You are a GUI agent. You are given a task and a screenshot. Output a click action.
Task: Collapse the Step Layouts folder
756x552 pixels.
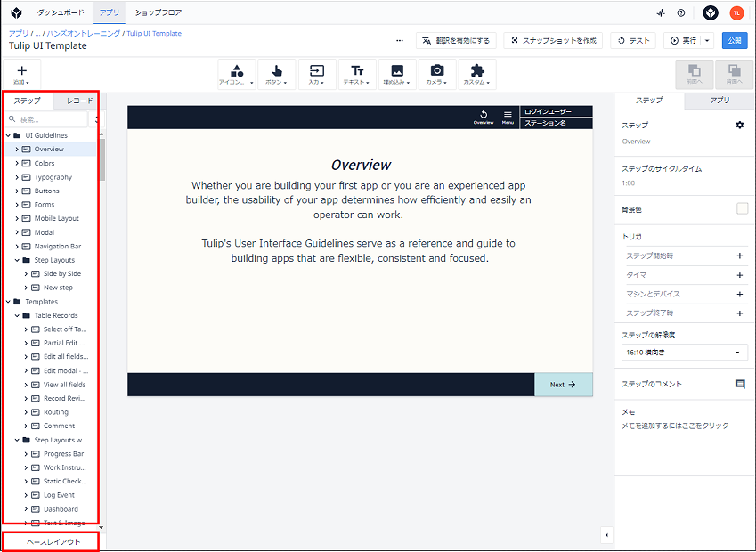[17, 260]
